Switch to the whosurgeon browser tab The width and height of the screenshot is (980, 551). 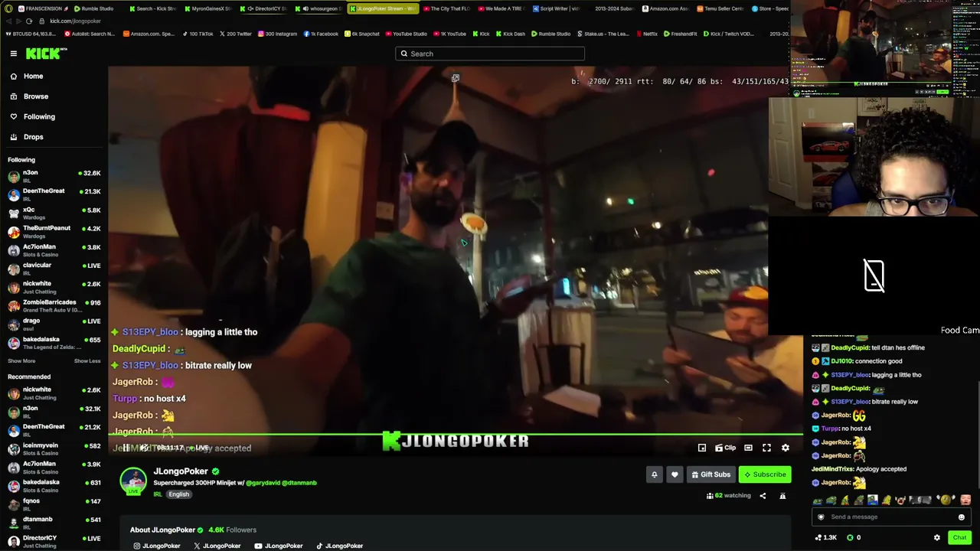[318, 8]
